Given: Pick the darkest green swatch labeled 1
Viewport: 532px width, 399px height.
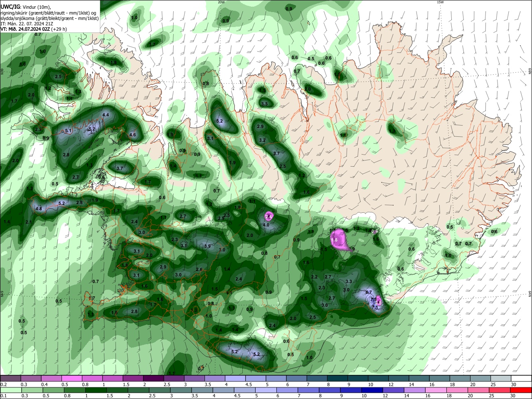Looking at the screenshot, I should (96, 390).
